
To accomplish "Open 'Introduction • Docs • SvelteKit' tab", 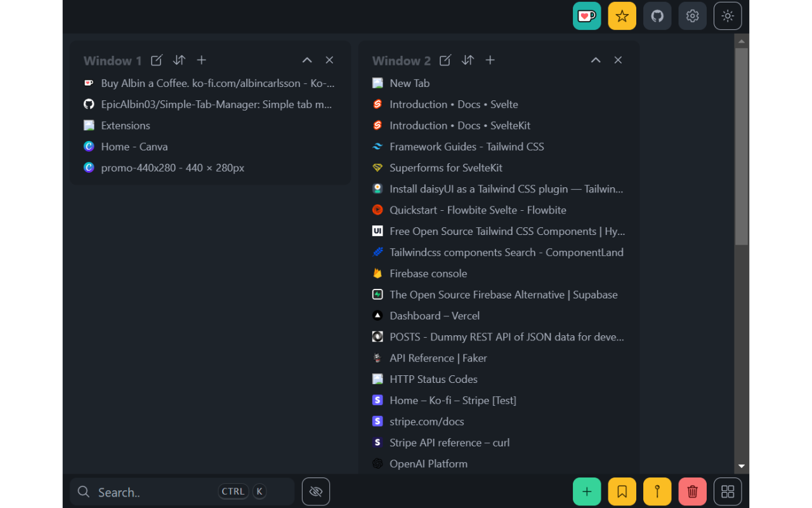I will (499, 126).
